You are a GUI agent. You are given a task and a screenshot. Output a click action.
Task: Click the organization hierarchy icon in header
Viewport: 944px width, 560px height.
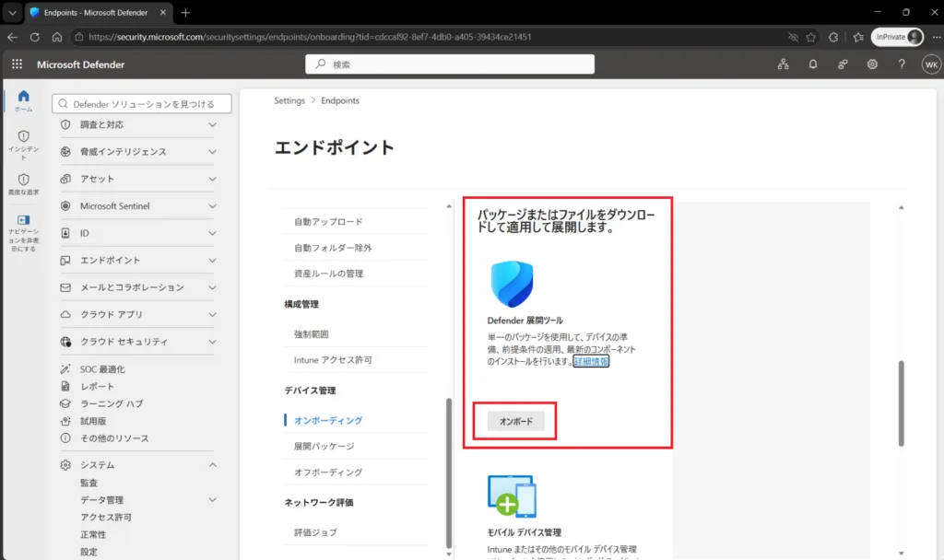784,64
